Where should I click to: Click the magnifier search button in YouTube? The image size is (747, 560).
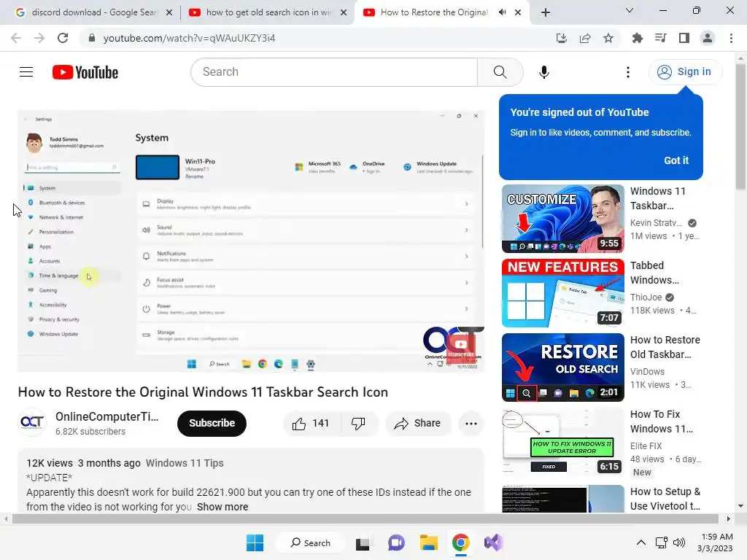point(500,72)
